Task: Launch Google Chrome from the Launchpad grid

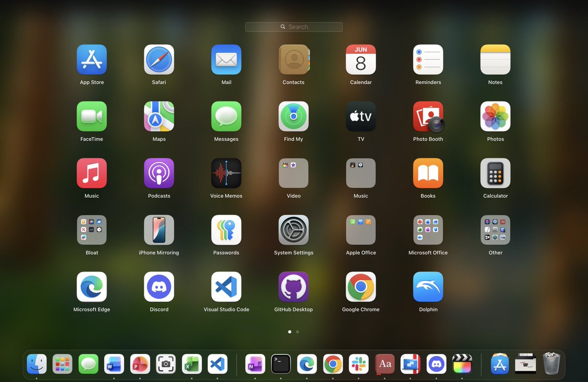Action: click(361, 287)
